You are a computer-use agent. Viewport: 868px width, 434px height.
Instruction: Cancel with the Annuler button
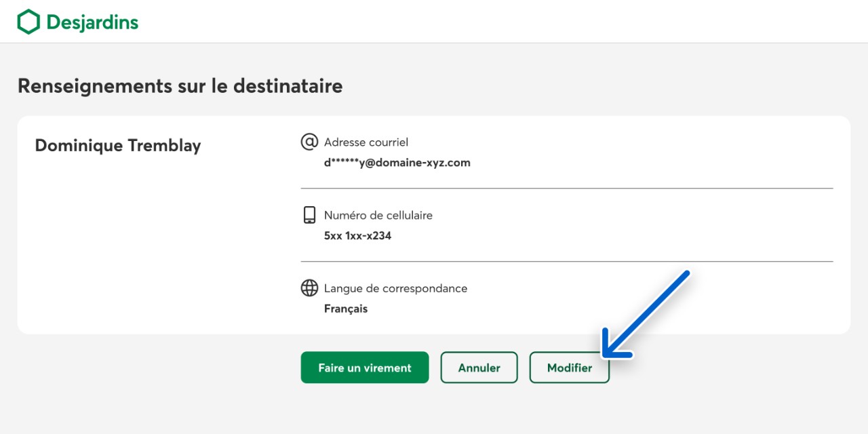(479, 368)
